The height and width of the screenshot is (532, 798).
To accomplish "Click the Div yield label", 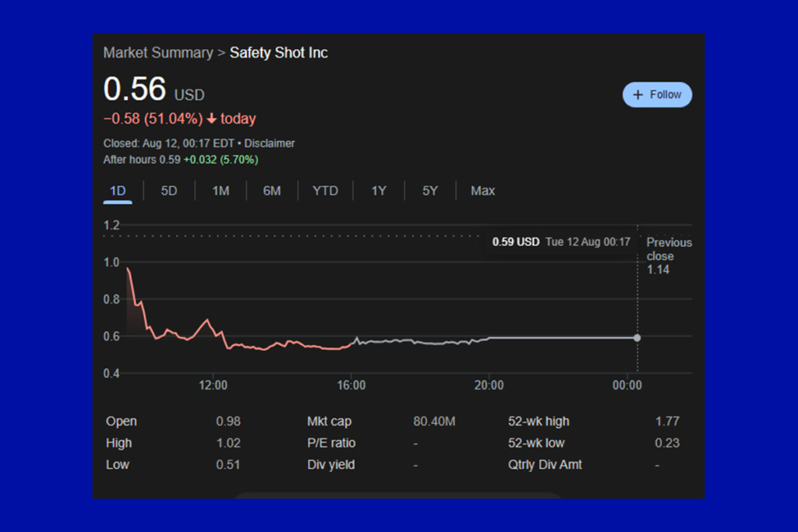I will tap(330, 464).
